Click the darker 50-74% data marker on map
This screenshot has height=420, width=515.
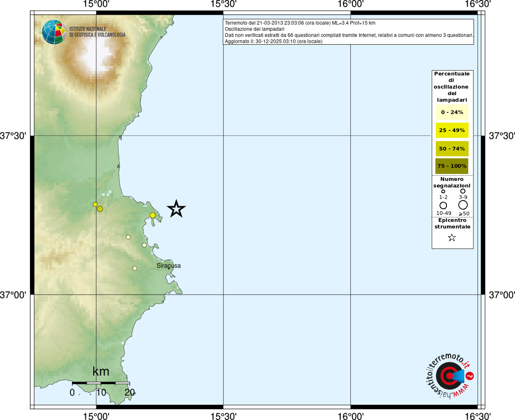click(x=100, y=209)
